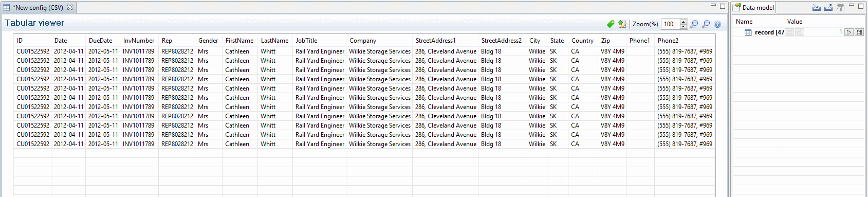
Task: Click REP8028212 in the last data row
Action: point(177,144)
